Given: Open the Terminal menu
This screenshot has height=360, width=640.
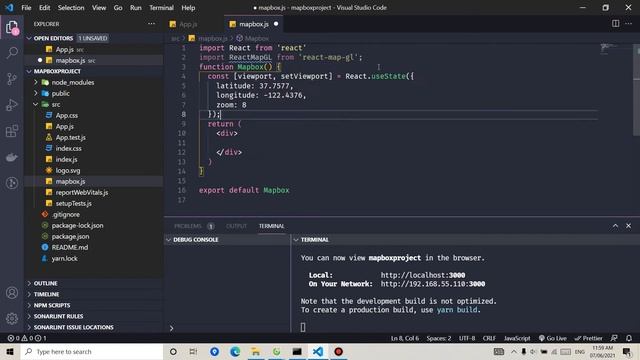Looking at the screenshot, I should click(161, 7).
